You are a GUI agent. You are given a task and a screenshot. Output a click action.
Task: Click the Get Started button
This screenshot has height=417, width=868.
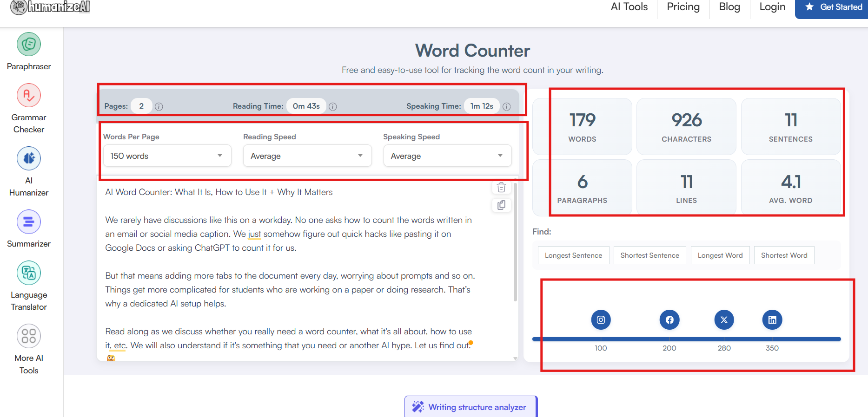pyautogui.click(x=834, y=7)
